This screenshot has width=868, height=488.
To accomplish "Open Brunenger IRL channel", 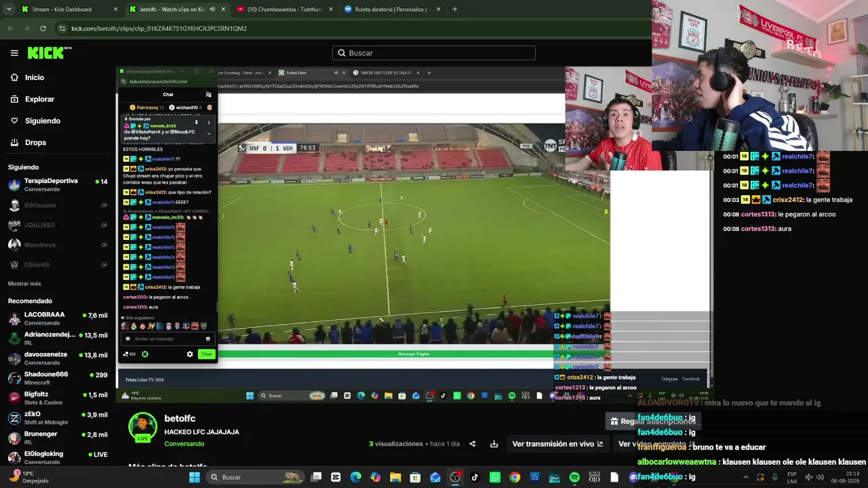I will point(58,438).
